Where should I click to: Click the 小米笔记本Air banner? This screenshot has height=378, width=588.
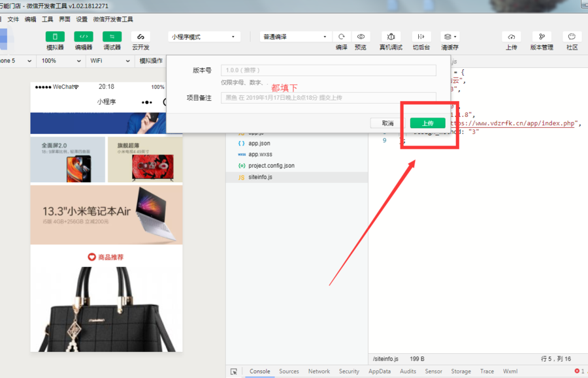click(x=106, y=215)
